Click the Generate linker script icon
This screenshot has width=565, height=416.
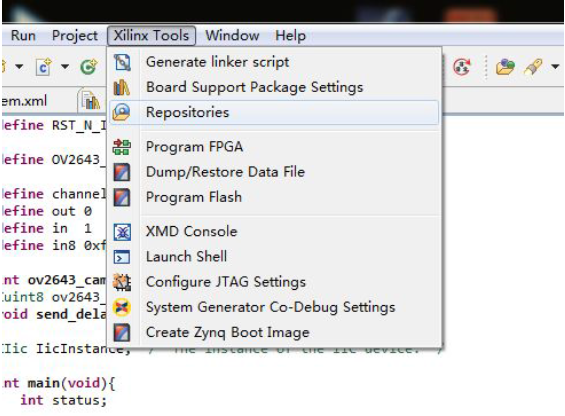click(x=123, y=62)
